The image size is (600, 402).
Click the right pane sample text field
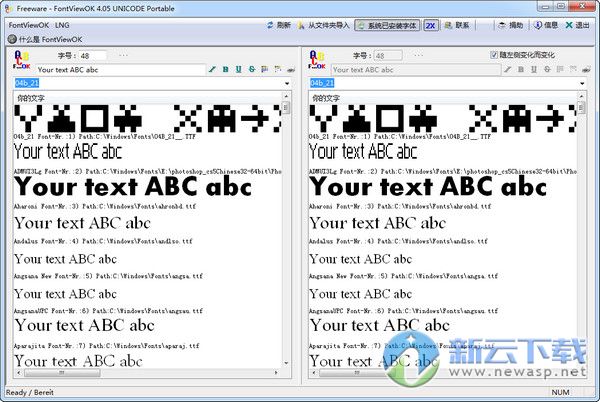tap(416, 70)
